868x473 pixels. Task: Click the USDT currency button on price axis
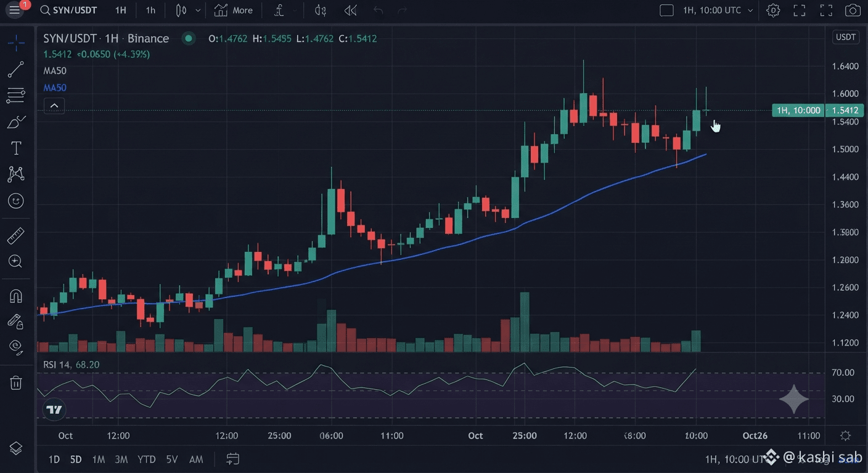point(845,37)
